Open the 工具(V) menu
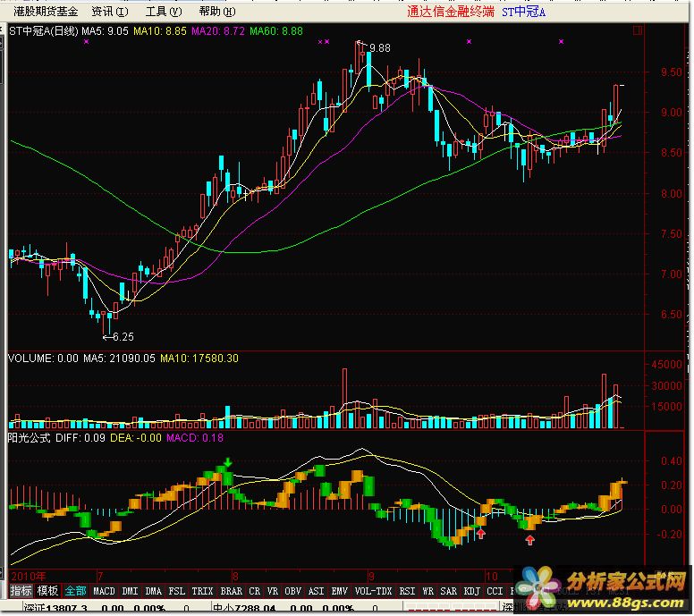This screenshot has height=616, width=694. coord(164,12)
